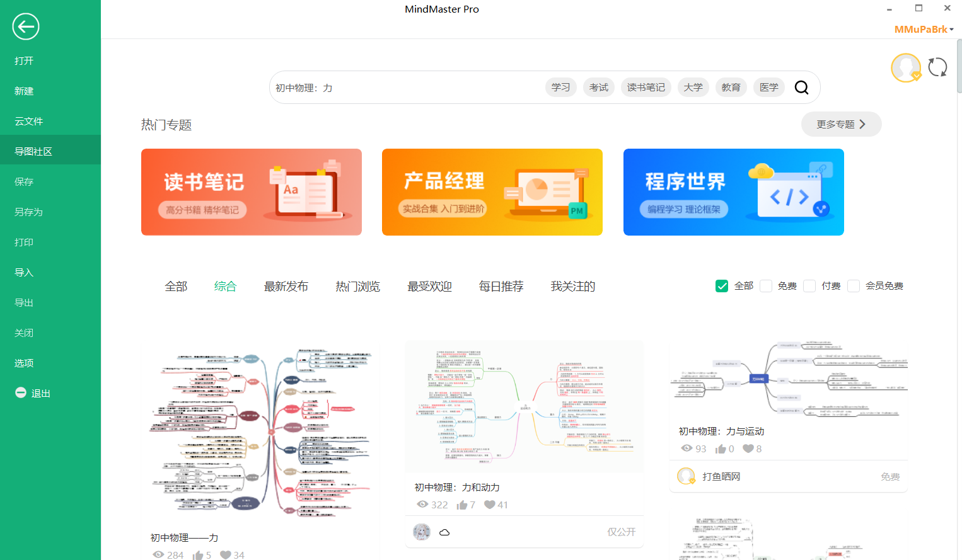This screenshot has width=962, height=560.
Task: Open the 读书笔记 topic banner
Action: (x=252, y=192)
